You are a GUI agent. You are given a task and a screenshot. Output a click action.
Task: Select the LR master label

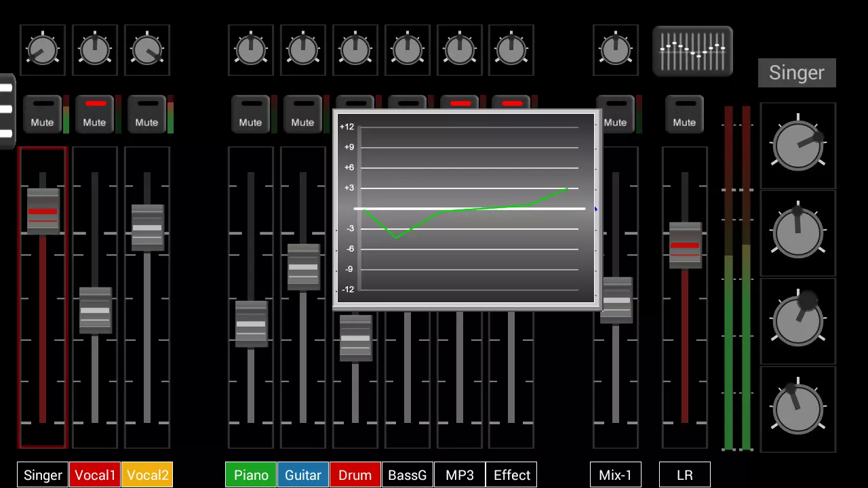(x=685, y=475)
